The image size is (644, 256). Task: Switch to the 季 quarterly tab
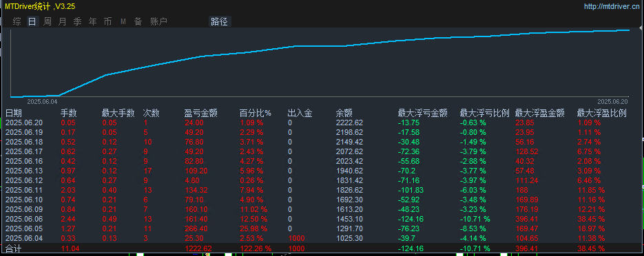pos(78,22)
